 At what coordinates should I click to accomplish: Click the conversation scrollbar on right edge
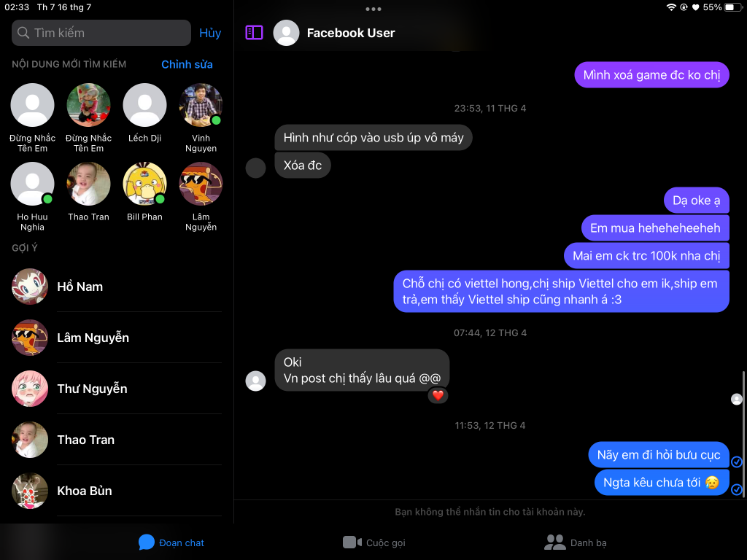pyautogui.click(x=743, y=430)
